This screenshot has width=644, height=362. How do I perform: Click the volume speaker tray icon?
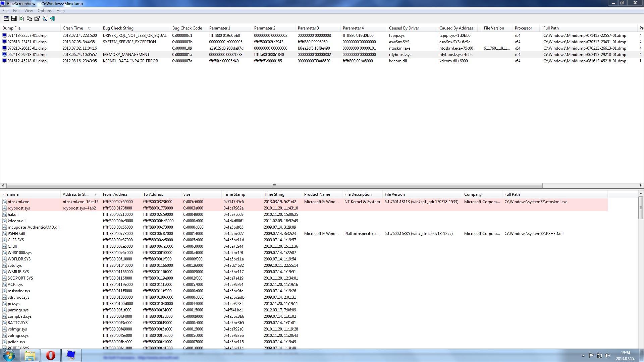click(x=607, y=356)
